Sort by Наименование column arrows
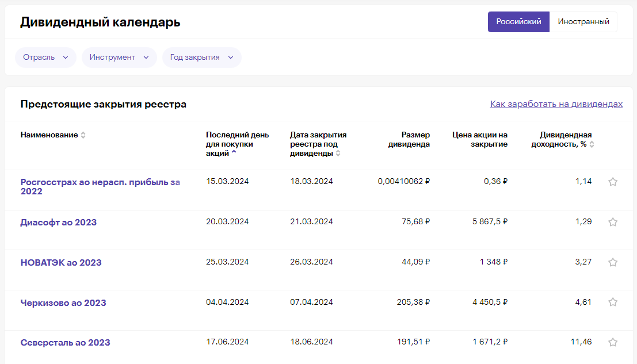This screenshot has width=637, height=364. tap(83, 135)
